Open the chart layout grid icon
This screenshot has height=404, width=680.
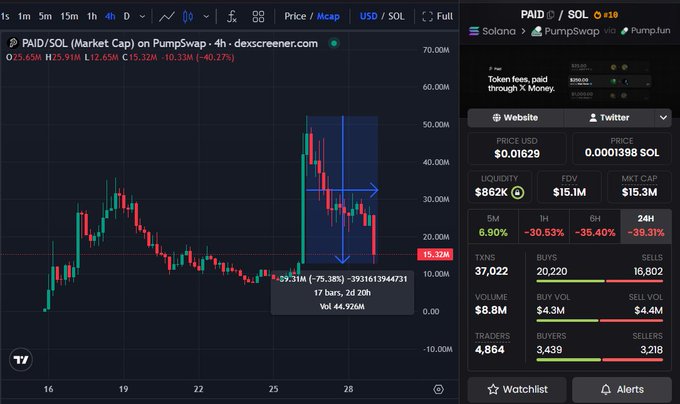coord(258,16)
